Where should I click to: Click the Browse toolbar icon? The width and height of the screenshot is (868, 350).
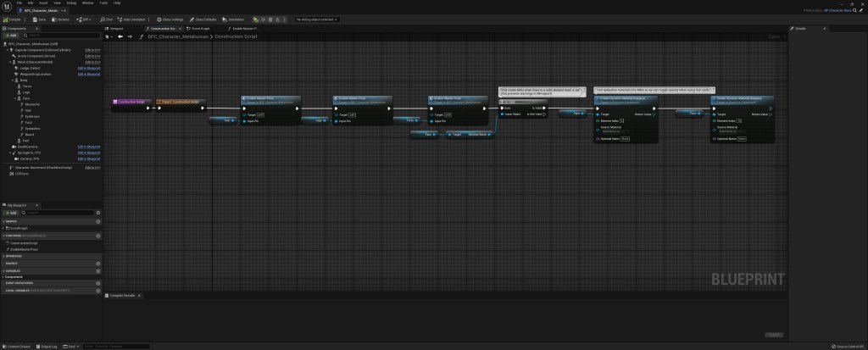[x=62, y=19]
